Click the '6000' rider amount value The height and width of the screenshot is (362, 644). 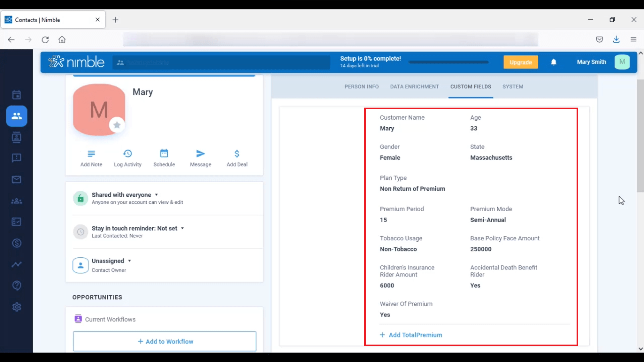coord(387,286)
